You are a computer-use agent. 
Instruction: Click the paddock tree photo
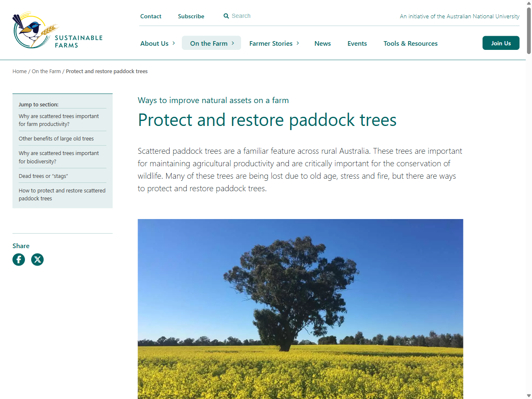pyautogui.click(x=300, y=308)
